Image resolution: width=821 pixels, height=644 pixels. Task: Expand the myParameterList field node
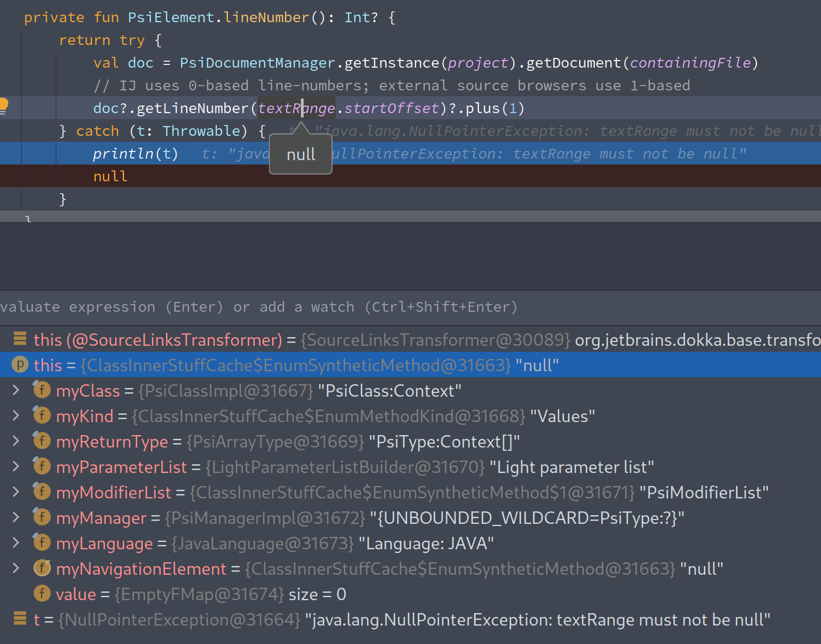(16, 466)
